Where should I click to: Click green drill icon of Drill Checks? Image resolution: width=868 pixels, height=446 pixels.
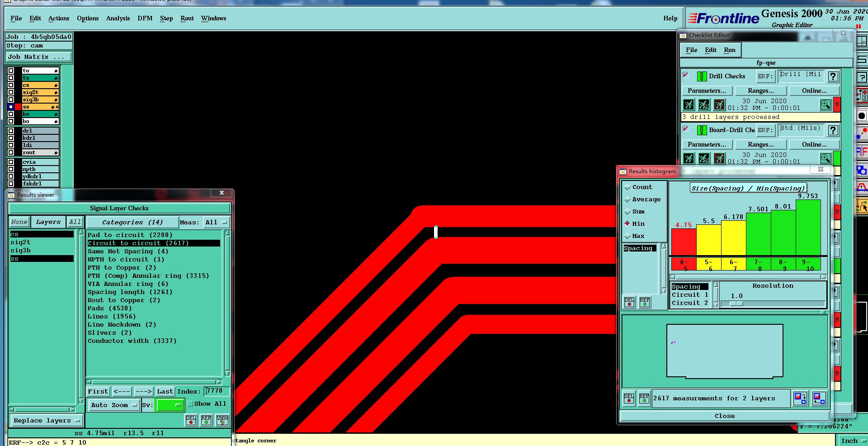point(702,76)
